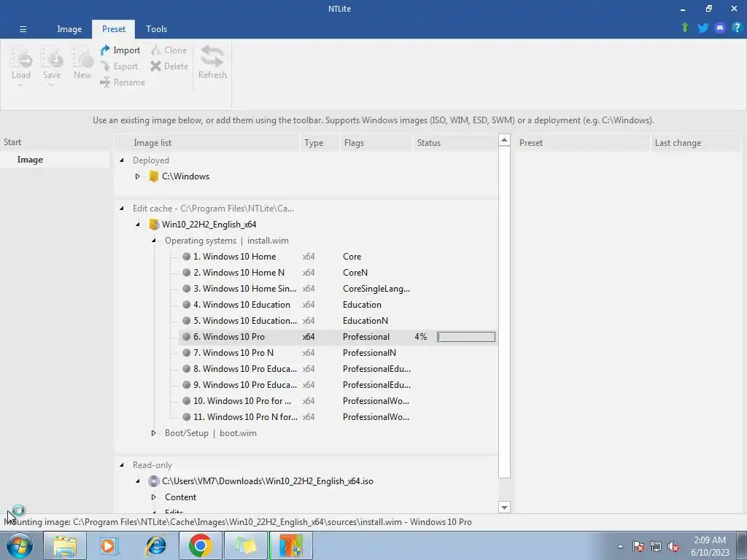Open the hamburger menu
Viewport: 747px width, 560px height.
pos(23,29)
